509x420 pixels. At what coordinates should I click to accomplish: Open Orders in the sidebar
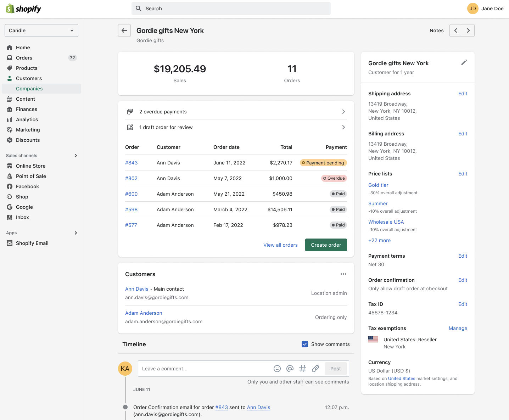[24, 58]
